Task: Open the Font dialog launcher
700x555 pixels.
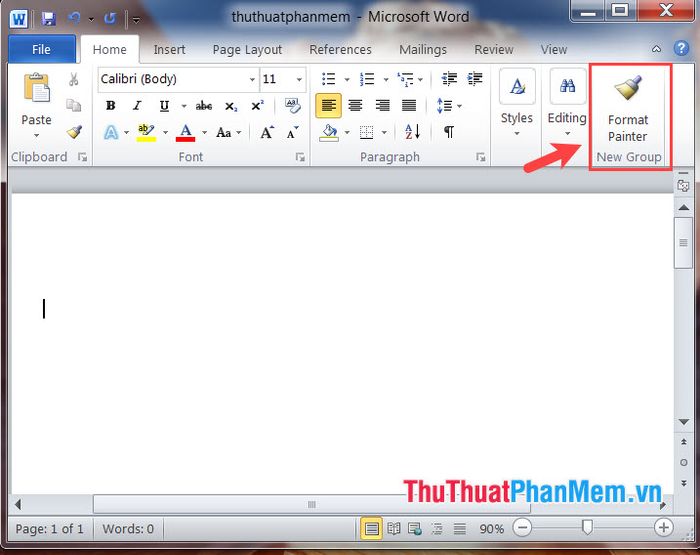Action: click(x=300, y=157)
